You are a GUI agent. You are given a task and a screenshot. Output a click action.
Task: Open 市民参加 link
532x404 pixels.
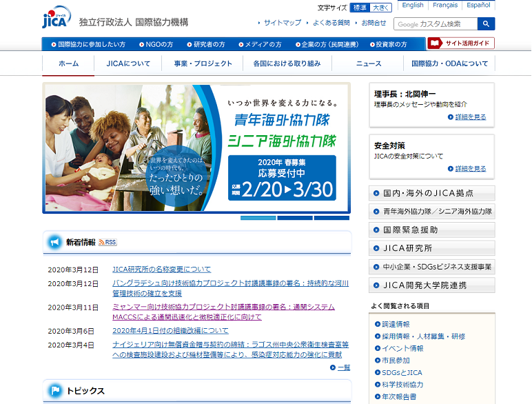[x=396, y=361]
